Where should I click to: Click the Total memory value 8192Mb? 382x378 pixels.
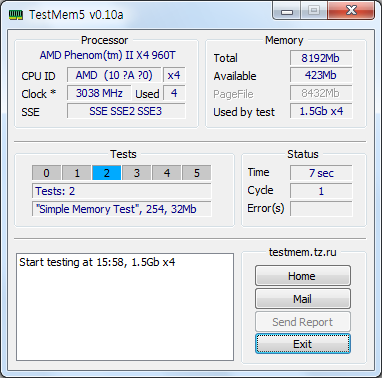coord(321,58)
